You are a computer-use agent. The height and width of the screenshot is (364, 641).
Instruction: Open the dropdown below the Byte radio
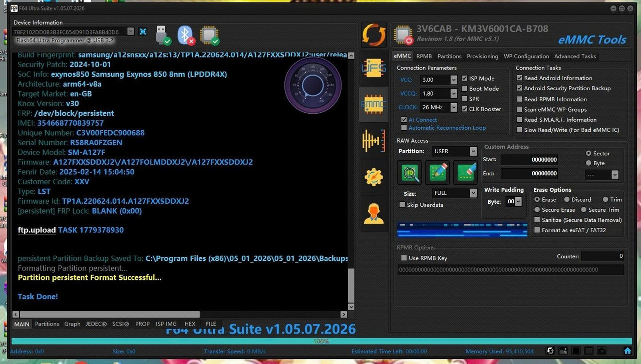(615, 175)
